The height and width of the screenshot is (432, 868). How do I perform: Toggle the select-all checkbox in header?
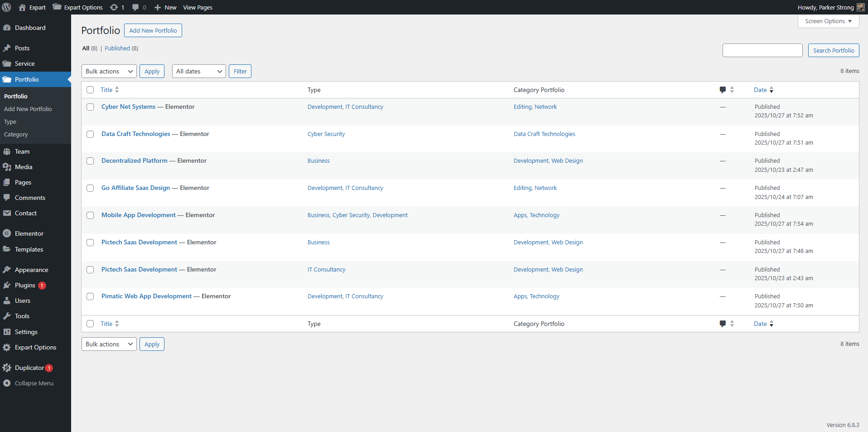(x=90, y=90)
